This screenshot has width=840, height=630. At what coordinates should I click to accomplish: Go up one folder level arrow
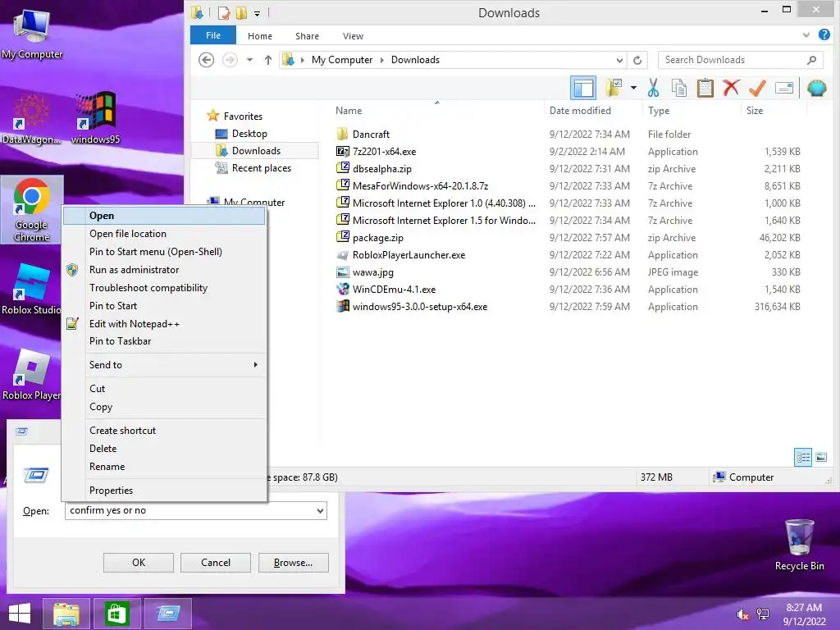tap(268, 60)
